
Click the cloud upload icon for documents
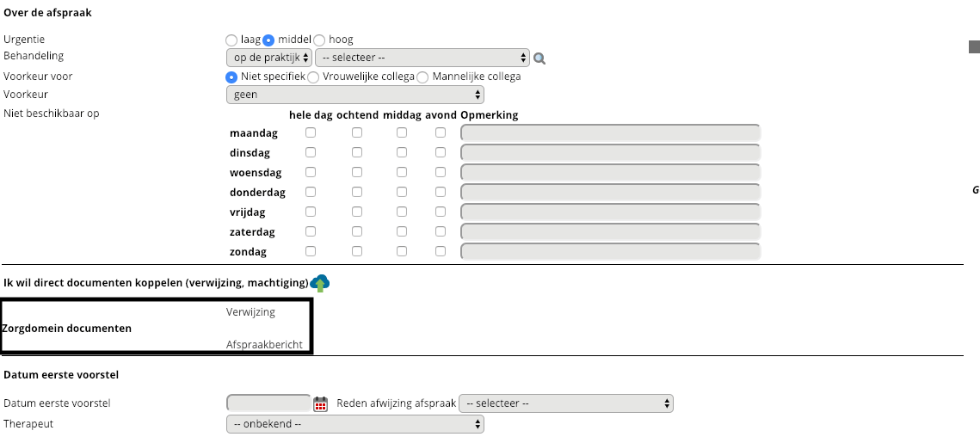pos(320,283)
